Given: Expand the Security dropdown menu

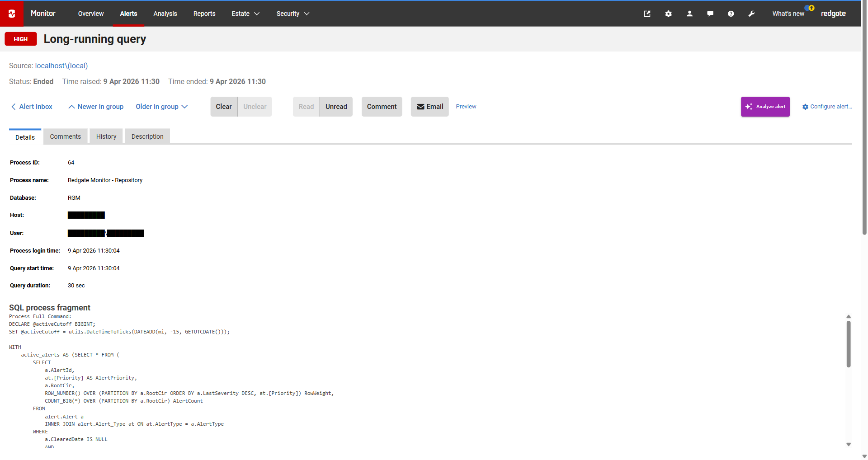Looking at the screenshot, I should [292, 14].
